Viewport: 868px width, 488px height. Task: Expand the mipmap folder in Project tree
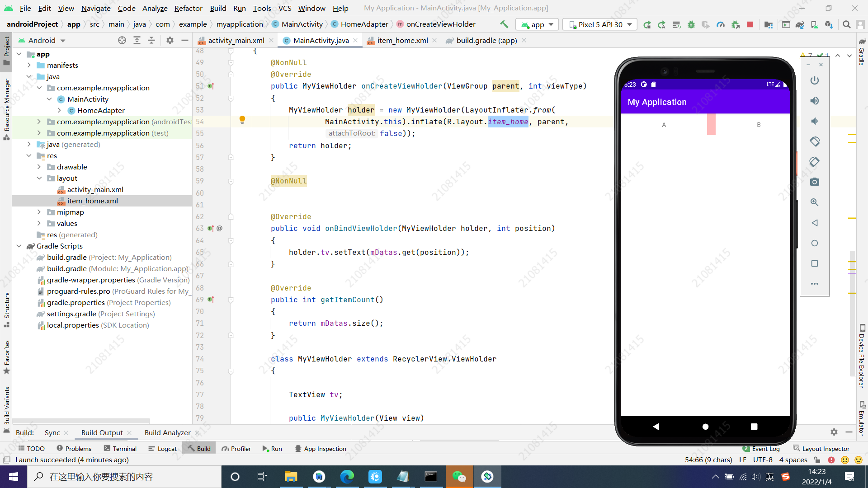[40, 212]
